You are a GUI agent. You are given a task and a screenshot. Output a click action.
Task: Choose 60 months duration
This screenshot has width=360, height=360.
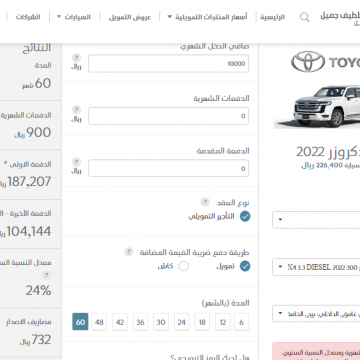coord(80,322)
